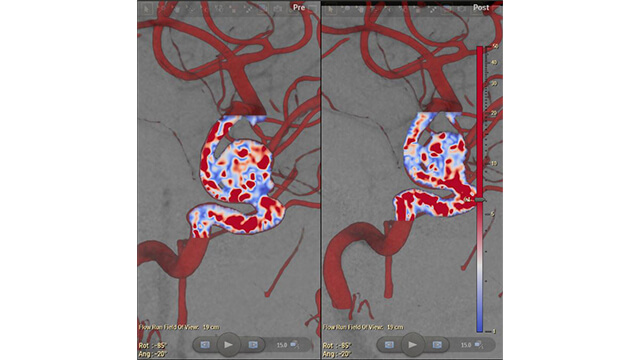Choose the hand pan tool in Post toolbar
The height and width of the screenshot is (360, 640).
[361, 9]
